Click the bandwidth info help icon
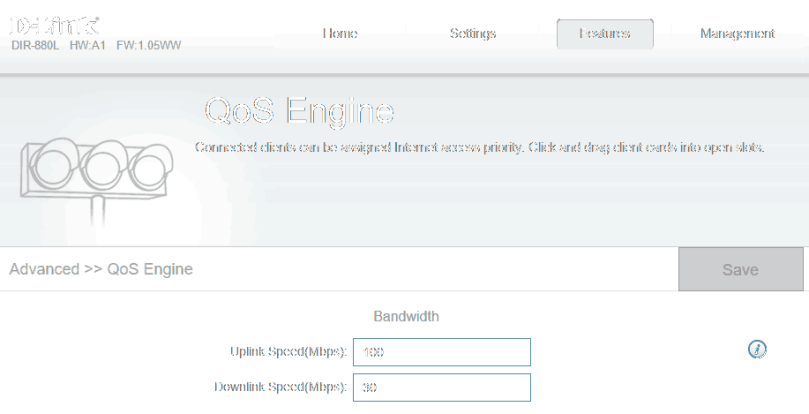Image resolution: width=809 pixels, height=414 pixels. pos(757,349)
